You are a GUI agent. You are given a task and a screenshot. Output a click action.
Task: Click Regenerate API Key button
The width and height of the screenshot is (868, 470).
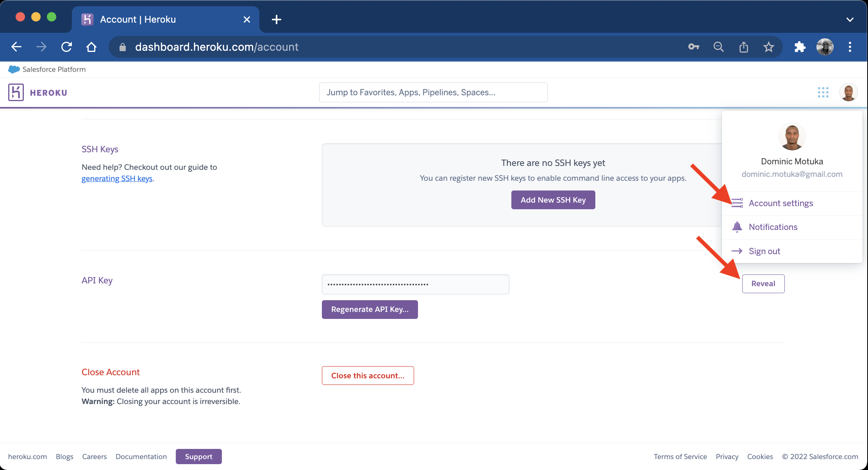[370, 309]
